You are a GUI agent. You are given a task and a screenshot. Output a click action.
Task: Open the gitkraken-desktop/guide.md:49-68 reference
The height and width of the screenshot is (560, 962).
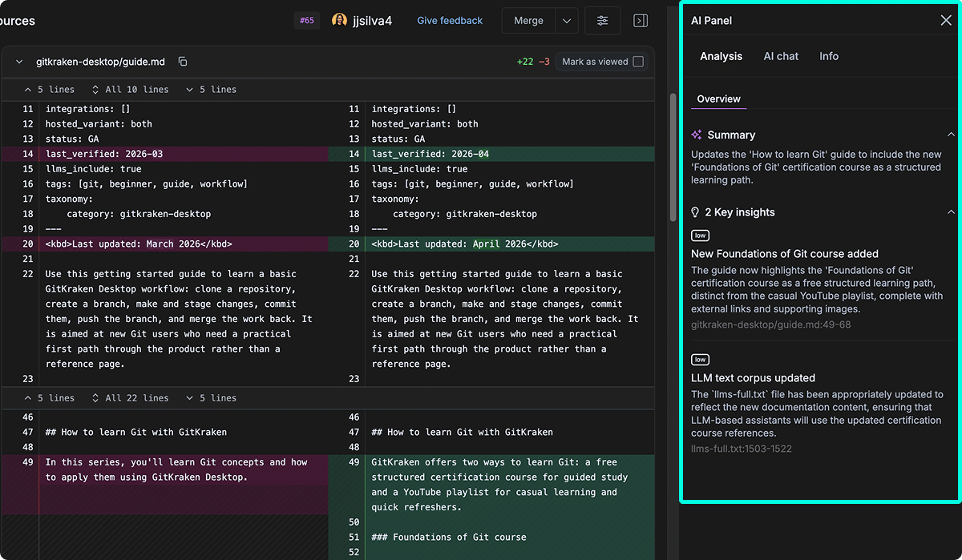tap(771, 324)
